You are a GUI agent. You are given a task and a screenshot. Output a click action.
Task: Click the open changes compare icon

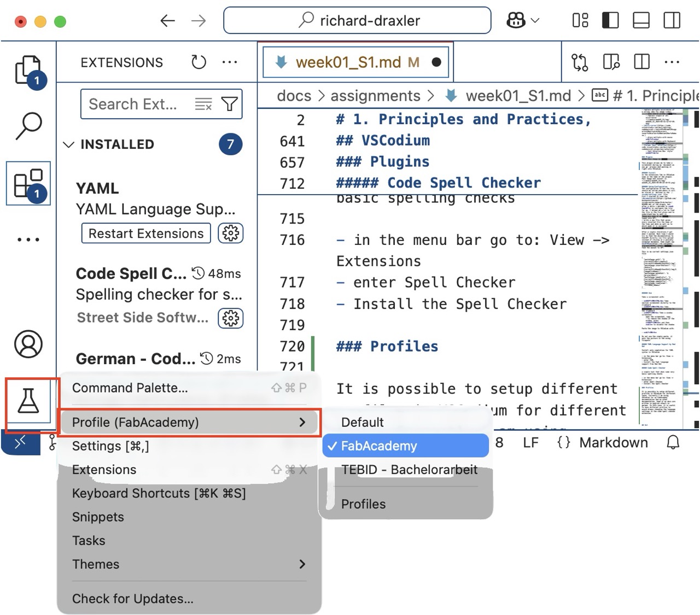(x=579, y=62)
